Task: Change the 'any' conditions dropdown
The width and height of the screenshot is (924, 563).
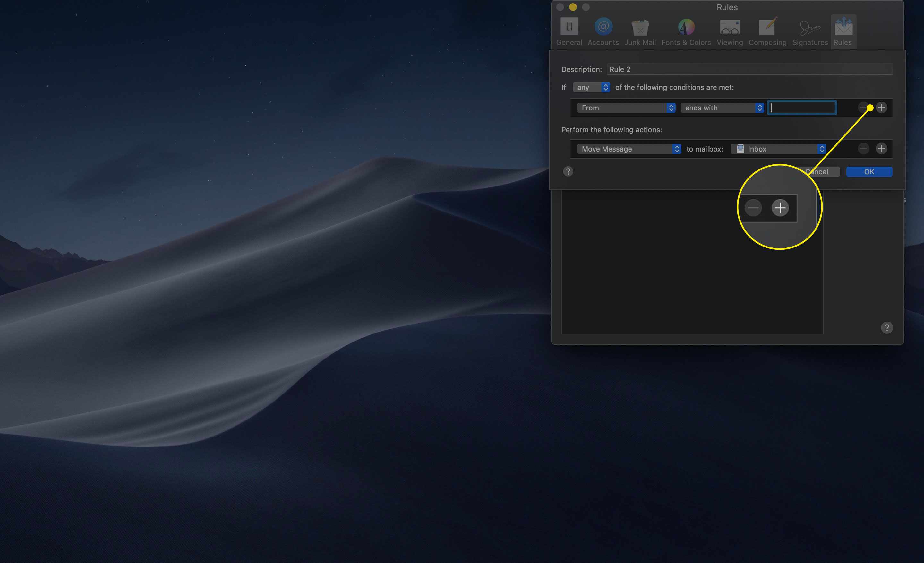Action: (x=591, y=87)
